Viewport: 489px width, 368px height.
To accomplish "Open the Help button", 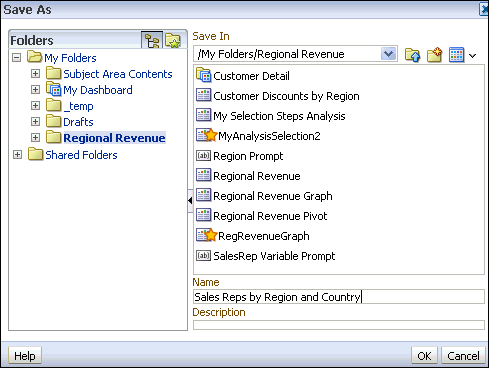I will tap(25, 356).
